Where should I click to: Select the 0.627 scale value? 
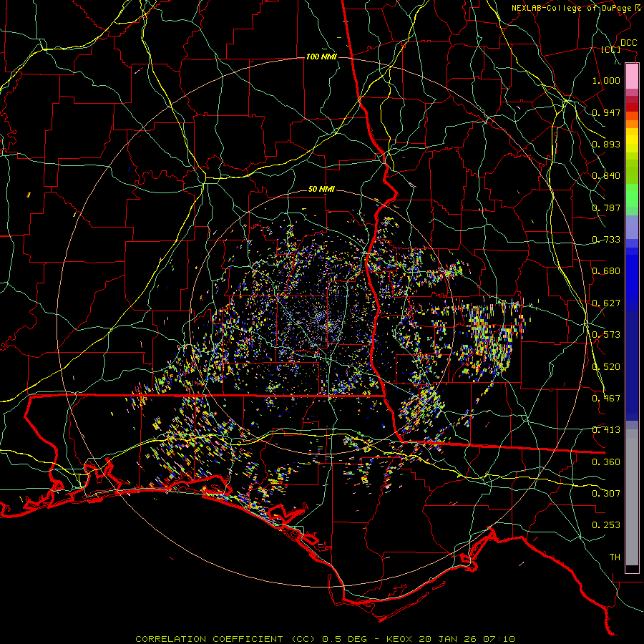pyautogui.click(x=606, y=303)
